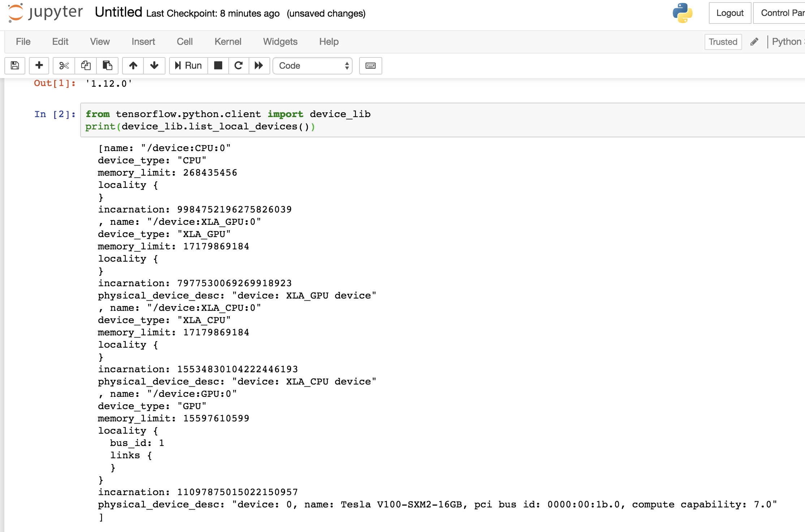Open the command palette keyboard icon

tap(370, 65)
